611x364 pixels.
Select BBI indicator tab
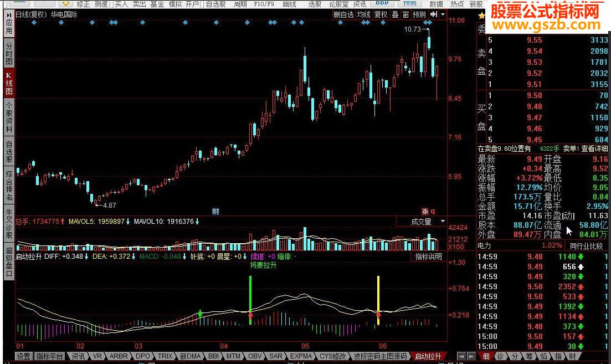pos(213,356)
